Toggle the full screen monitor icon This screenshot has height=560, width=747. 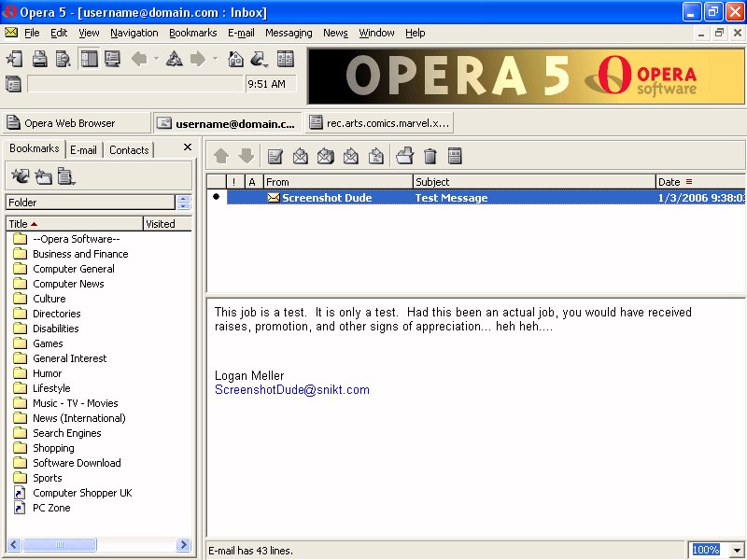point(112,59)
